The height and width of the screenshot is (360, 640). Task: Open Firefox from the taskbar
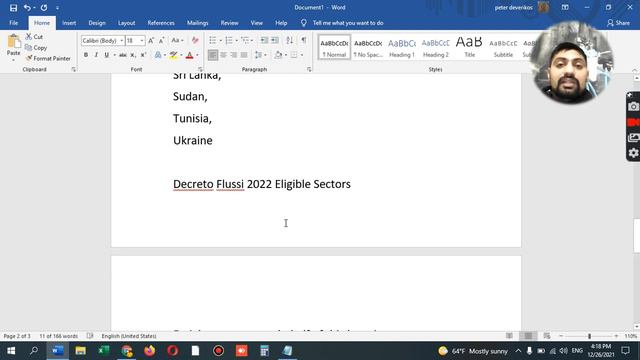point(150,351)
